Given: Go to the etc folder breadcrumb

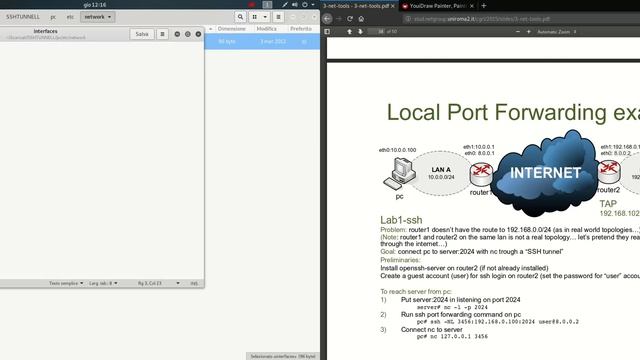Looking at the screenshot, I should pyautogui.click(x=70, y=17).
